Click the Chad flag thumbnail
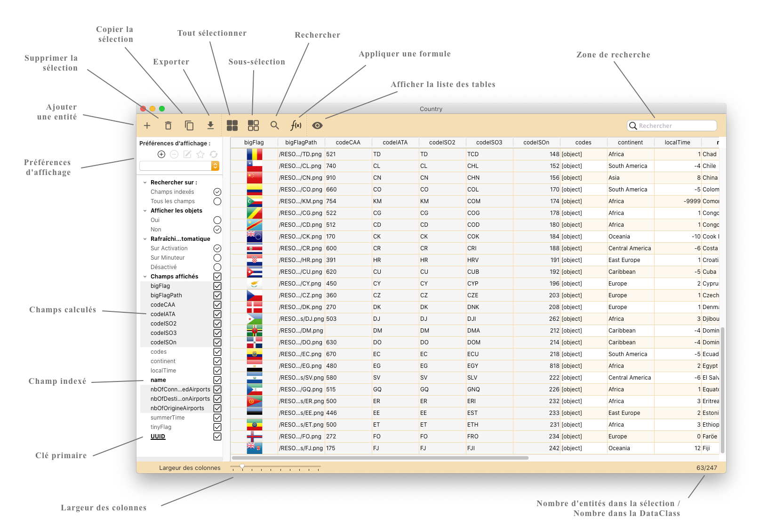776x532 pixels. pyautogui.click(x=255, y=154)
